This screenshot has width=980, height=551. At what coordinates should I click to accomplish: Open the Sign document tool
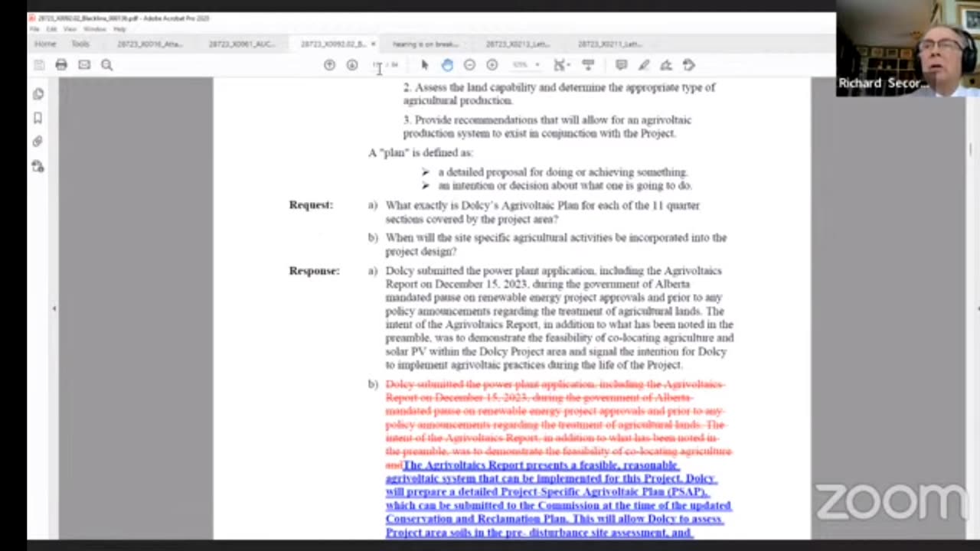(666, 65)
